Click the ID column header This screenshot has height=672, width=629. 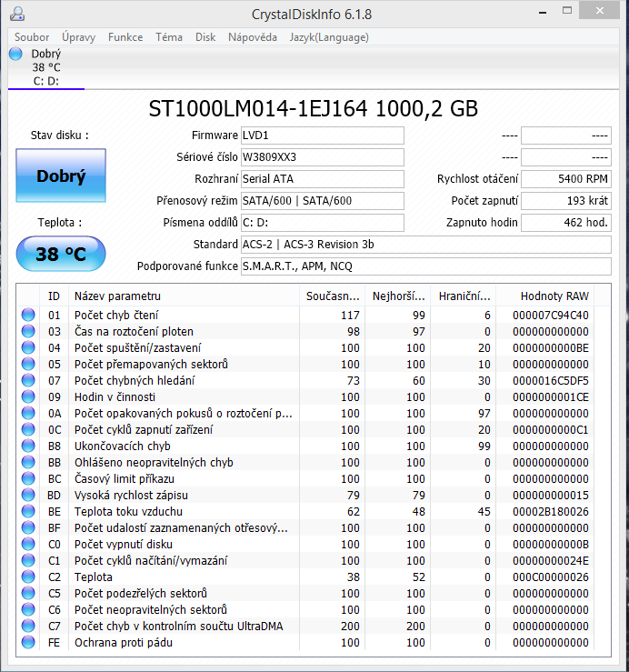pyautogui.click(x=54, y=296)
